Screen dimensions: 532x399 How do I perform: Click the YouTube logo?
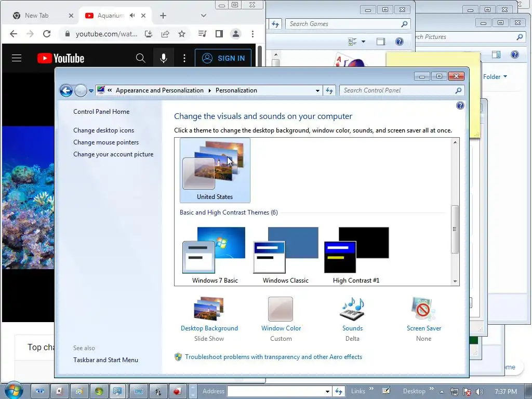(x=61, y=58)
